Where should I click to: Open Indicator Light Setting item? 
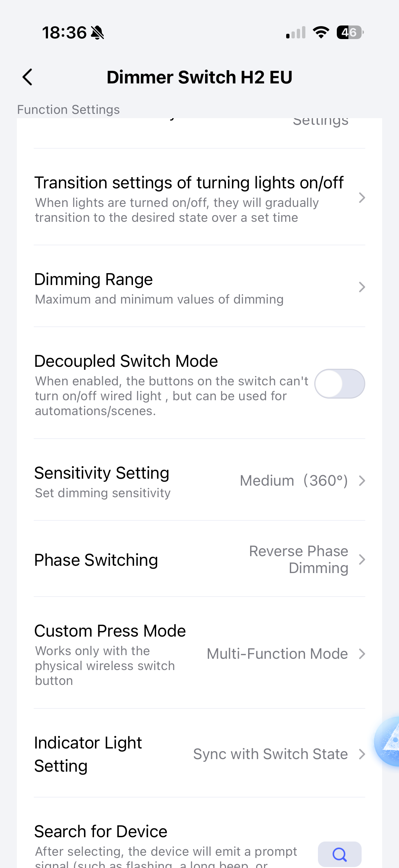click(x=88, y=754)
